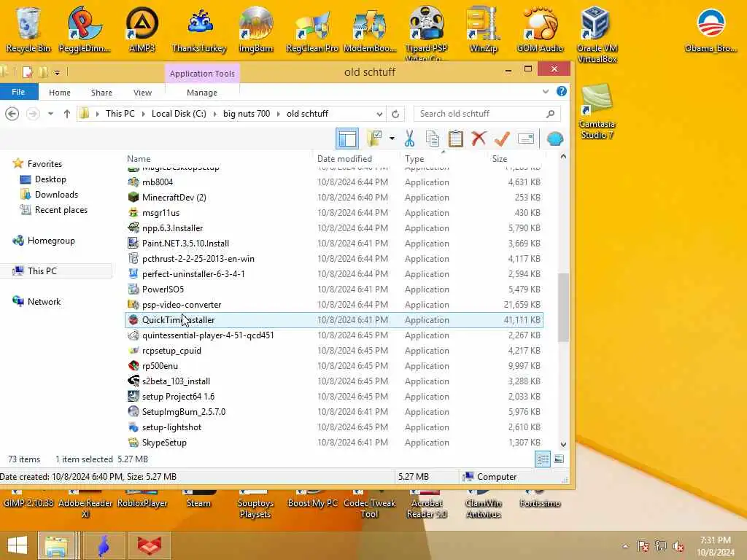This screenshot has width=747, height=560.
Task: Open the blue shell Classic Shell settings icon
Action: click(x=554, y=139)
